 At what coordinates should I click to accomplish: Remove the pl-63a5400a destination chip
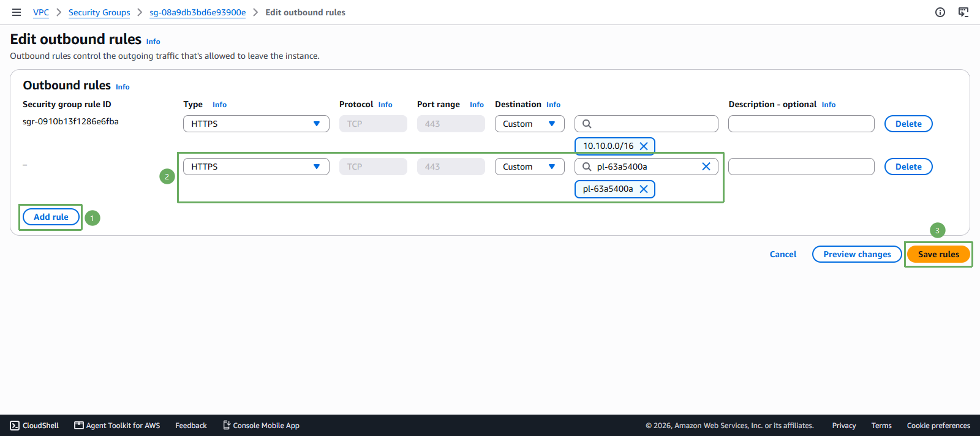(x=644, y=189)
